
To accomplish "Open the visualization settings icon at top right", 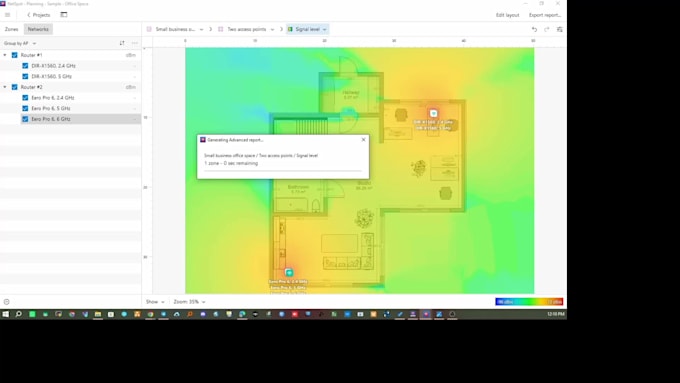I will click(559, 29).
